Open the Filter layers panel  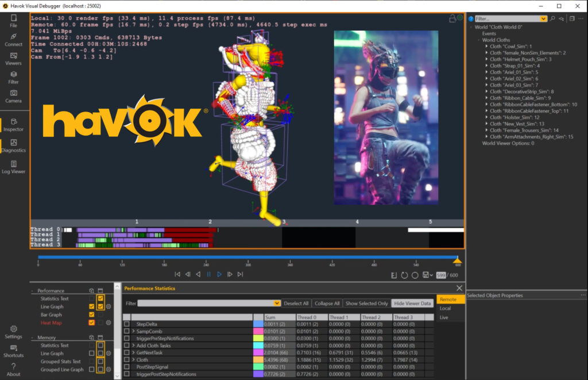click(x=14, y=78)
